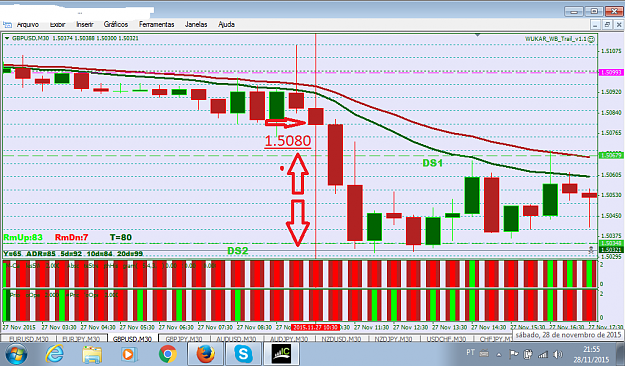Switch to the GBPJPY,M30 chart tab

(x=183, y=339)
